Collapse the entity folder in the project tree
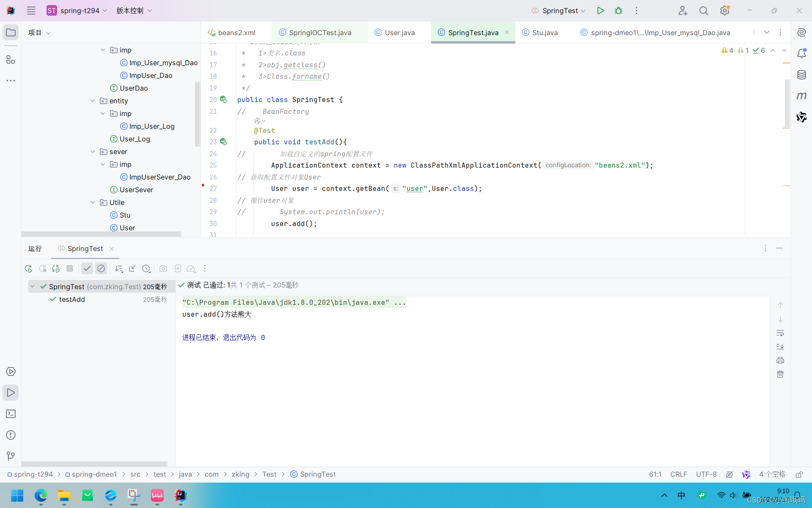This screenshot has width=812, height=508. 93,101
